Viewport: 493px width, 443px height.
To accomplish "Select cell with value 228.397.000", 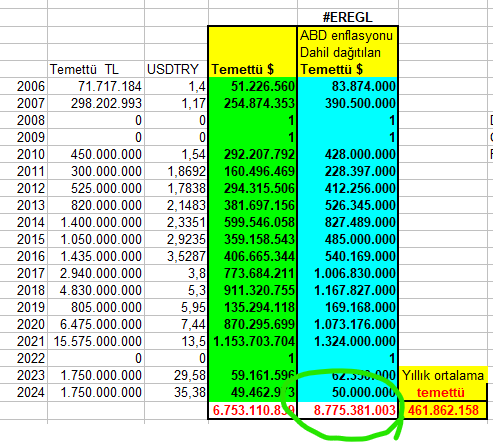I will pos(347,171).
